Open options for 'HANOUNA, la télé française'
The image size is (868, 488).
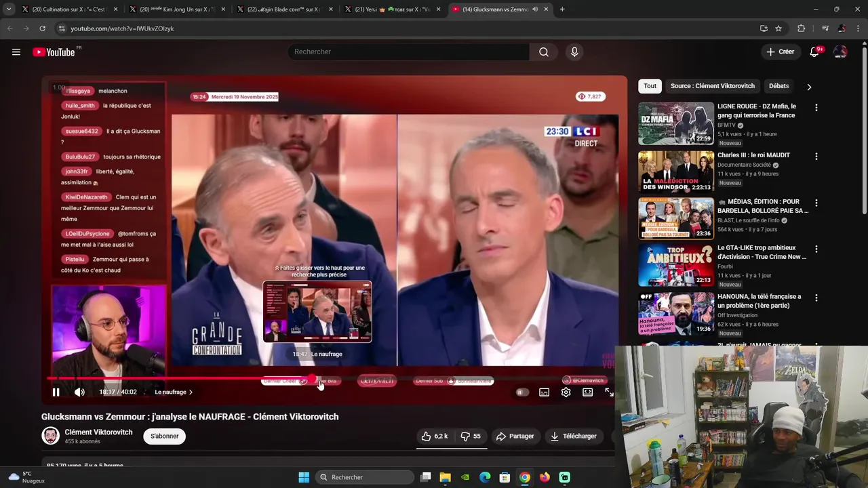[816, 298]
